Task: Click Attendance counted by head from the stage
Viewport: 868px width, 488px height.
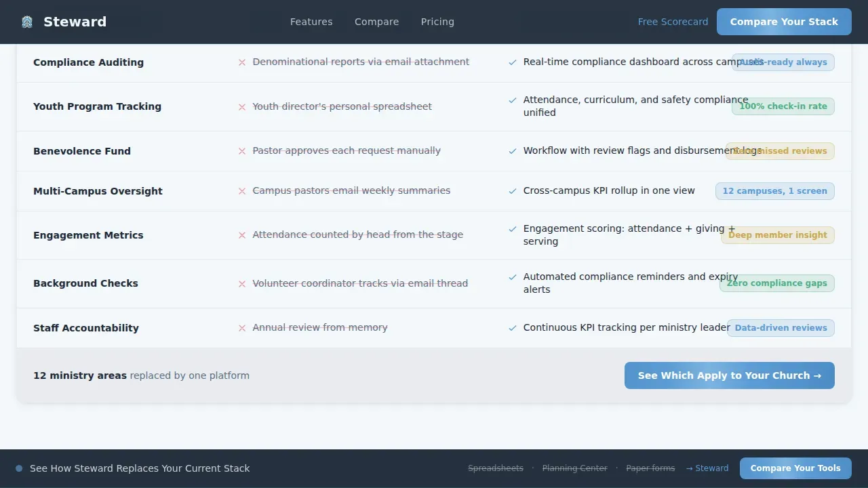Action: (x=358, y=235)
